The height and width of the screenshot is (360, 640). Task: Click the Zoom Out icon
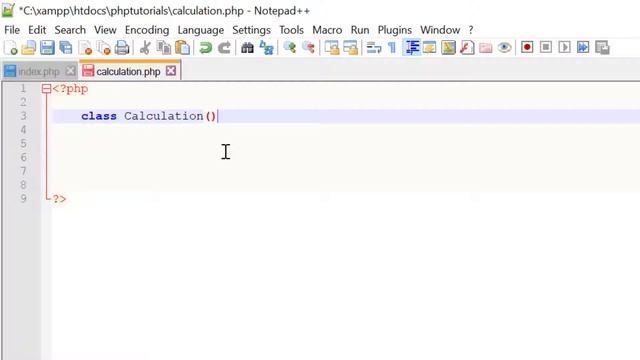click(309, 48)
